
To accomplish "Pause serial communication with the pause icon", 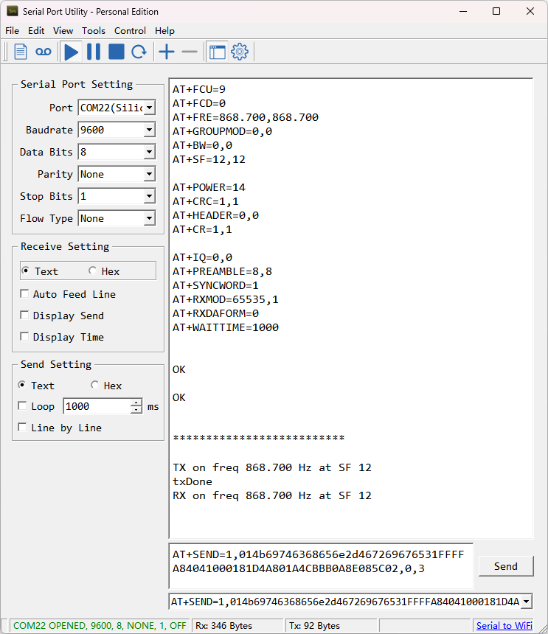I will click(x=93, y=52).
